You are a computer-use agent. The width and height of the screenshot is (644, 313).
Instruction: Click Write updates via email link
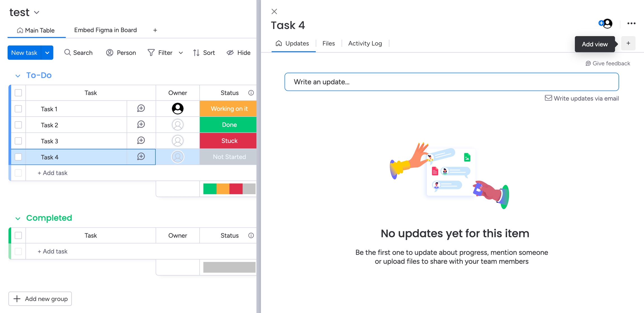(582, 98)
